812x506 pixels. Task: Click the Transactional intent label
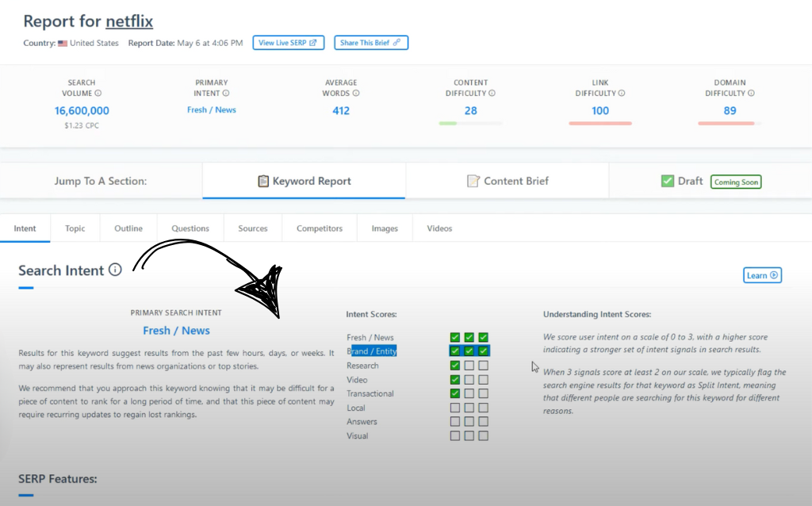pos(370,393)
